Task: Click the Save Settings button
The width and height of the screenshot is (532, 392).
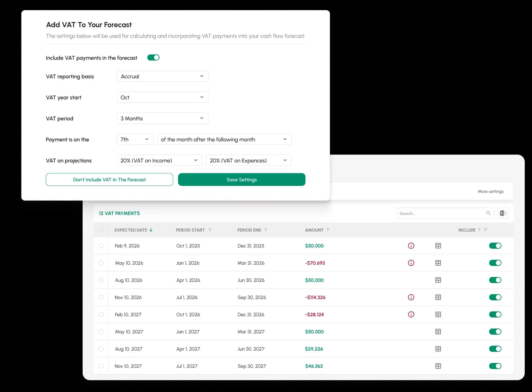Action: coord(241,180)
